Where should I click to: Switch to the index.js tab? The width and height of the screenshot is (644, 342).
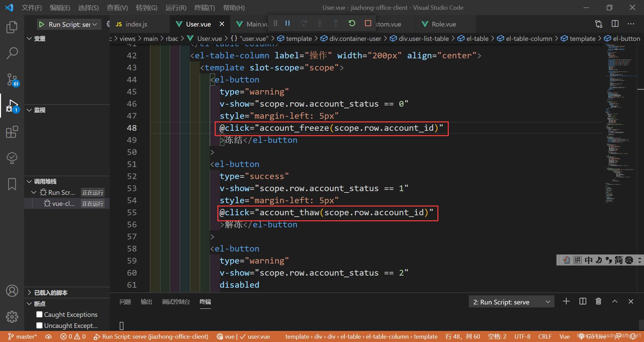click(x=136, y=24)
